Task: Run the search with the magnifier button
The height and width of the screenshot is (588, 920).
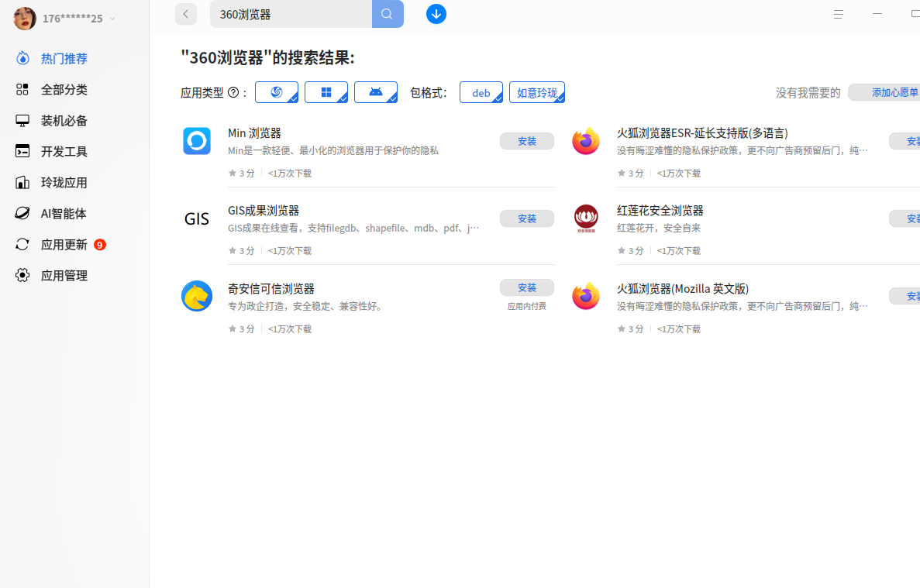Action: point(388,14)
